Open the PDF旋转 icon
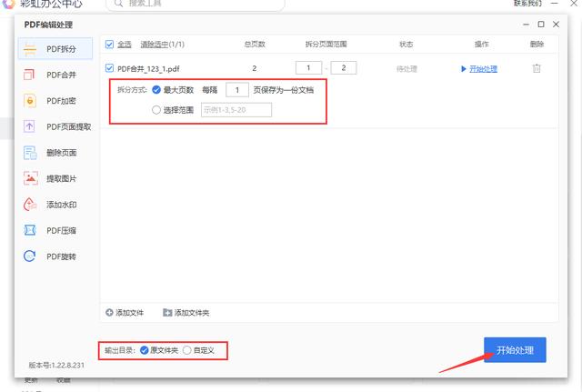Viewport: 582px width, 392px height. pyautogui.click(x=30, y=256)
